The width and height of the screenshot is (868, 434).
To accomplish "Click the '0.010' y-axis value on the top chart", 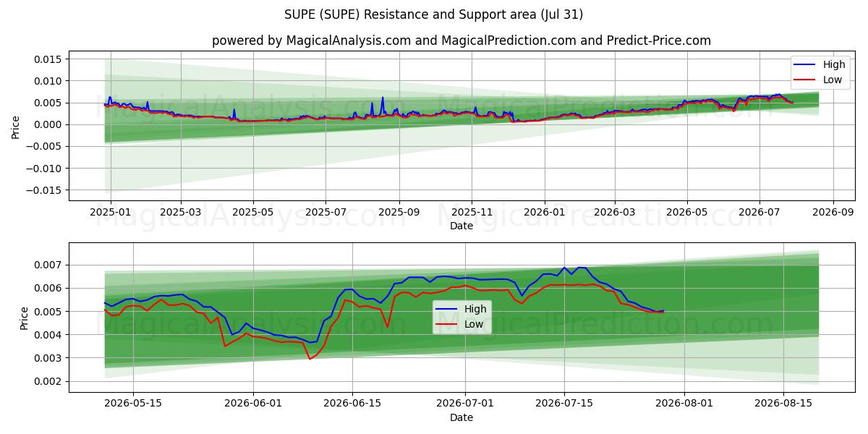I will click(x=50, y=81).
